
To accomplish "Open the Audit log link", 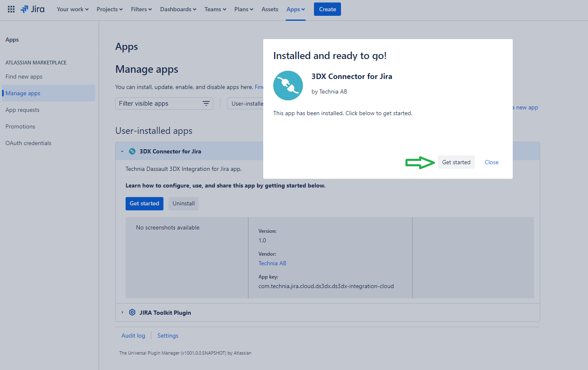I will pyautogui.click(x=133, y=335).
